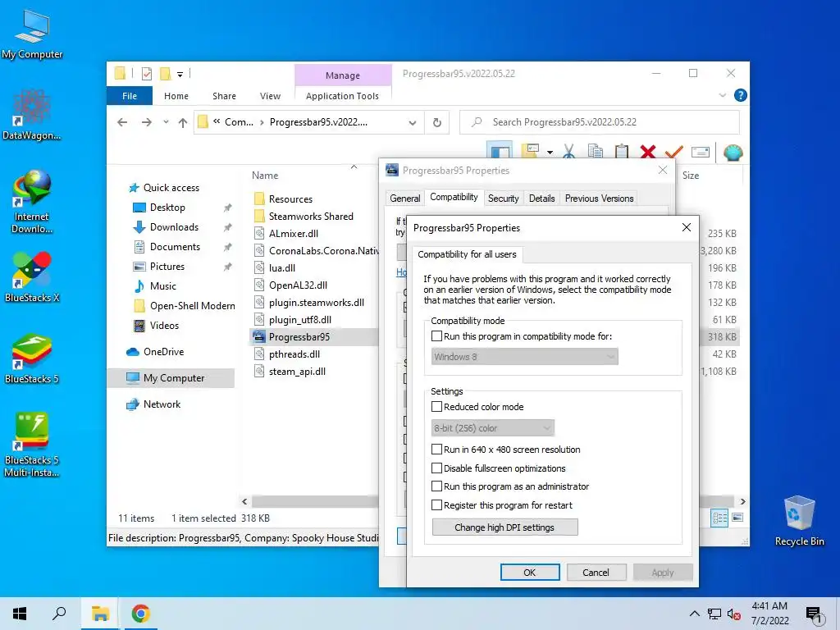Open the Windows Start menu
The image size is (840, 630).
point(20,614)
